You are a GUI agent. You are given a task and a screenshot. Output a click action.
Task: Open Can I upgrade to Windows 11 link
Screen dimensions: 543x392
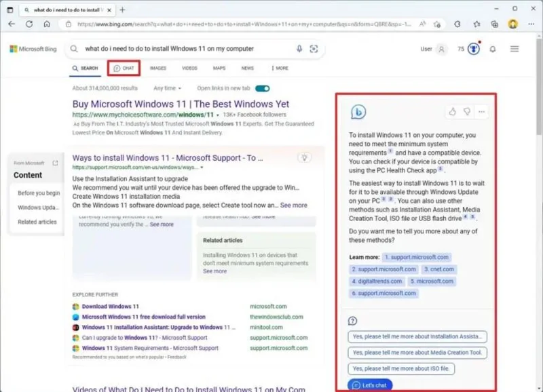[145, 338]
